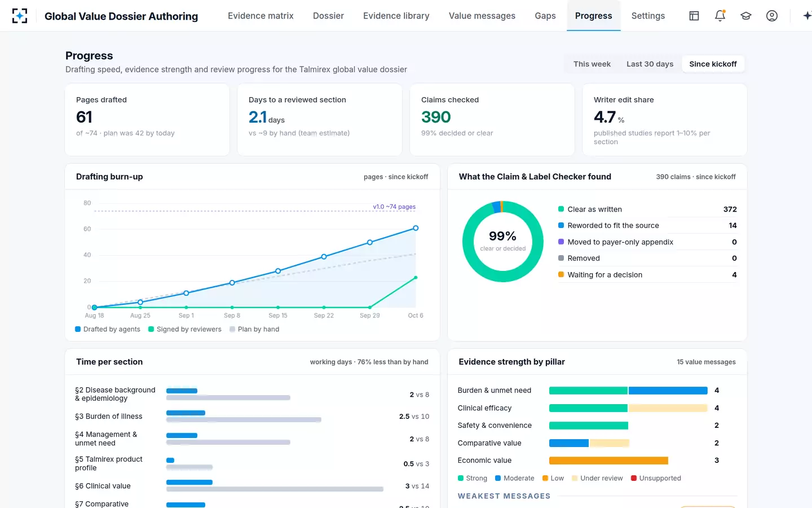The height and width of the screenshot is (508, 812).
Task: Click the Economic value orange bar
Action: coord(608,461)
